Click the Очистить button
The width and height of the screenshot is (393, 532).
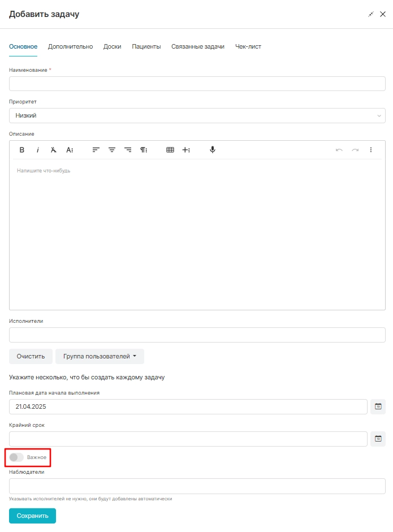[x=31, y=356]
